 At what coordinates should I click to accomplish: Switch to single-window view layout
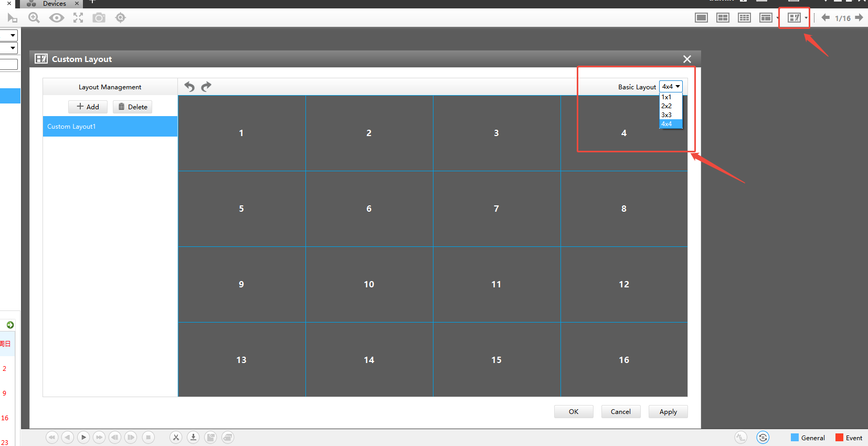pos(701,18)
